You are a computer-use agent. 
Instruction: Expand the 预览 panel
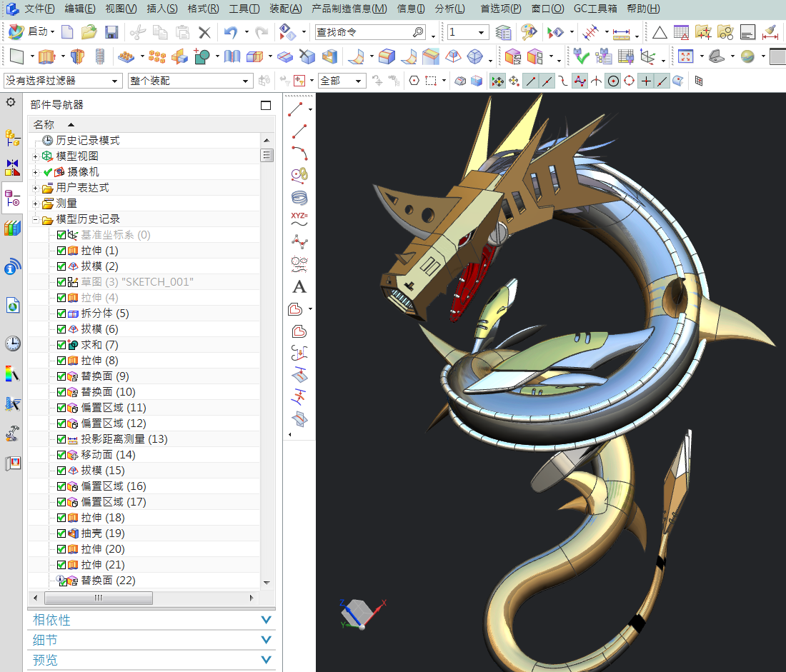click(x=151, y=660)
